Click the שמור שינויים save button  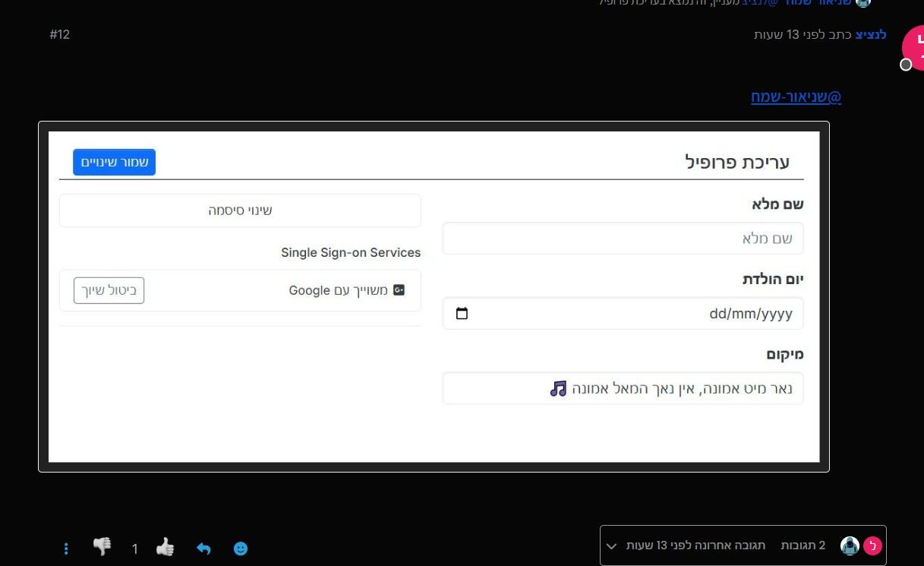click(114, 163)
